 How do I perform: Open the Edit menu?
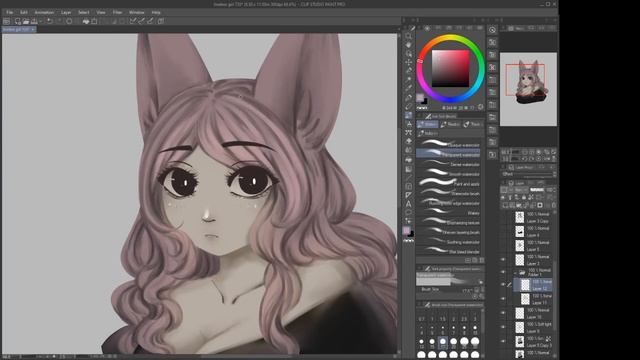tap(24, 13)
